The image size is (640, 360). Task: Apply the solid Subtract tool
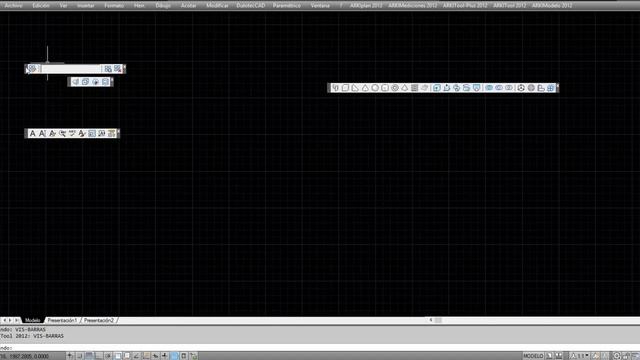(499, 88)
